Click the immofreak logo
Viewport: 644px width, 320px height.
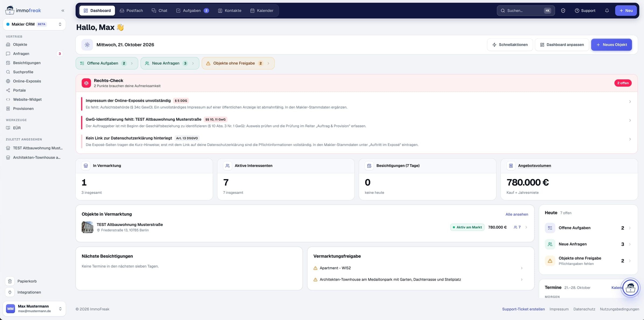point(23,10)
